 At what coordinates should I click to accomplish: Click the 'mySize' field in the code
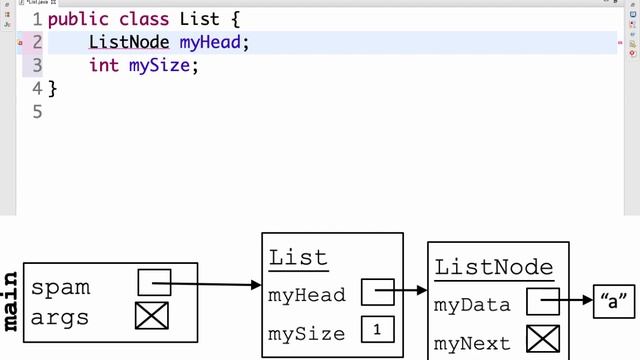click(x=160, y=66)
